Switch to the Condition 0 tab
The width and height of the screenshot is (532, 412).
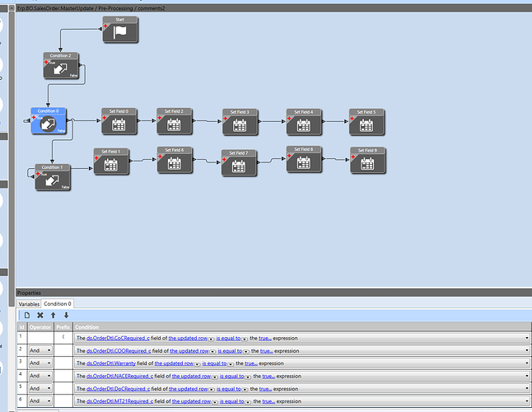tap(58, 304)
